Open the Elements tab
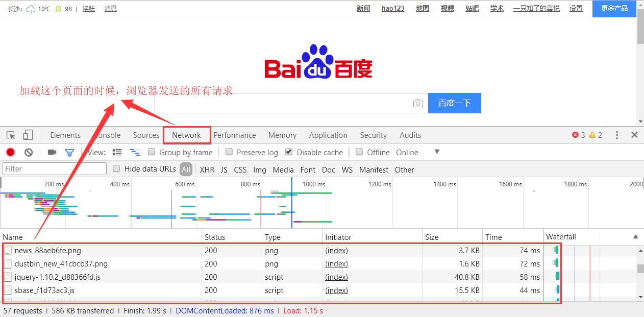This screenshot has width=644, height=317. (65, 135)
